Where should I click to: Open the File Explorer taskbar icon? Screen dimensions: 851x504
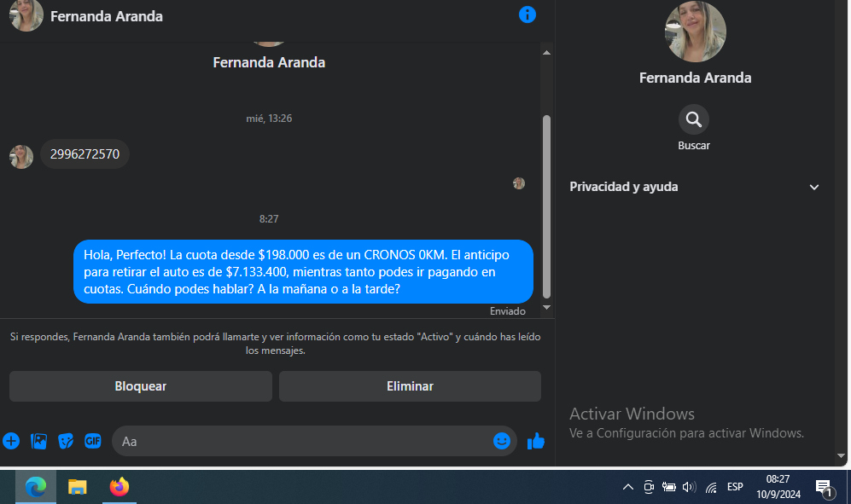coord(77,487)
